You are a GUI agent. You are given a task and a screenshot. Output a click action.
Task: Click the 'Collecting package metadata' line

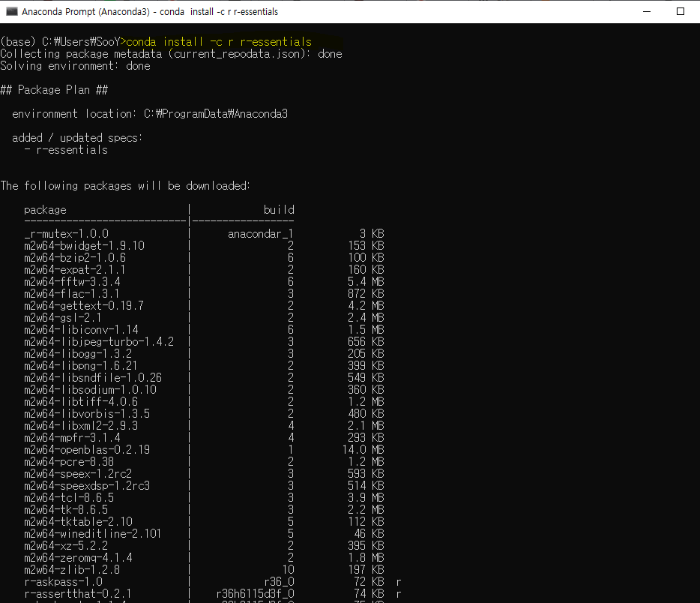tap(172, 54)
